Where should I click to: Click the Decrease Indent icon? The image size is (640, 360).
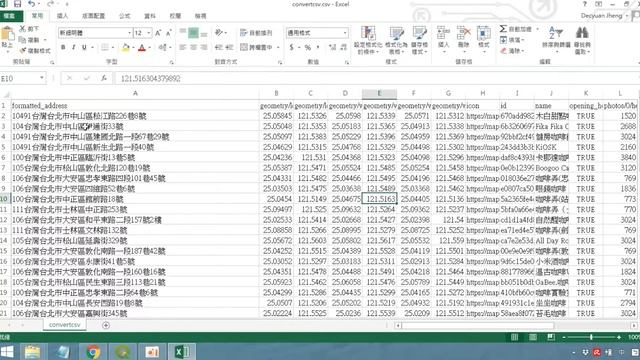(x=219, y=47)
